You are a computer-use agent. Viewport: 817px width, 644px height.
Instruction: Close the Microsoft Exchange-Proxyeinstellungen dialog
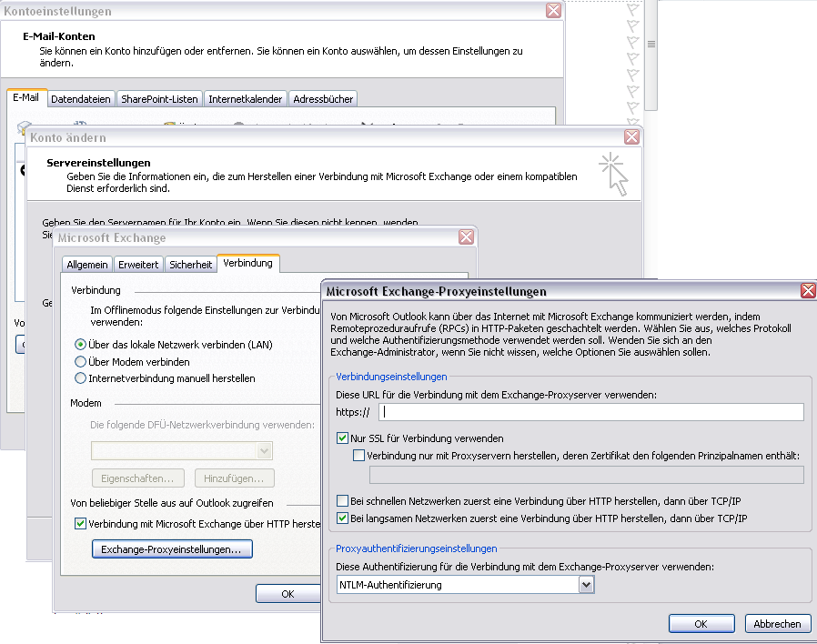808,291
